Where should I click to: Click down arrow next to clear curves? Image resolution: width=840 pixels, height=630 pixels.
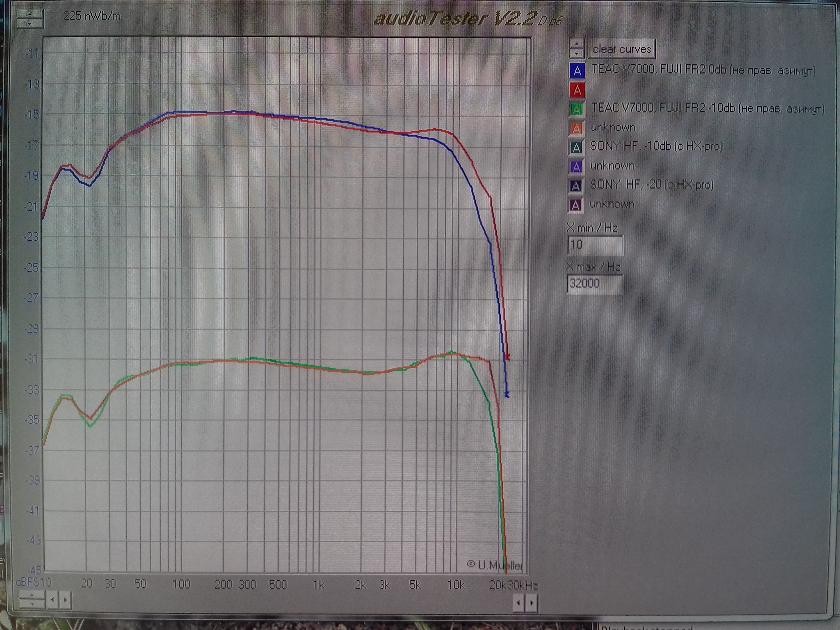pos(577,53)
